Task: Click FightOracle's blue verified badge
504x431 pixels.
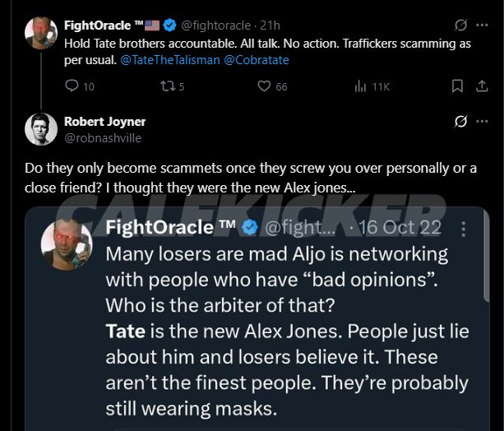Action: [169, 25]
